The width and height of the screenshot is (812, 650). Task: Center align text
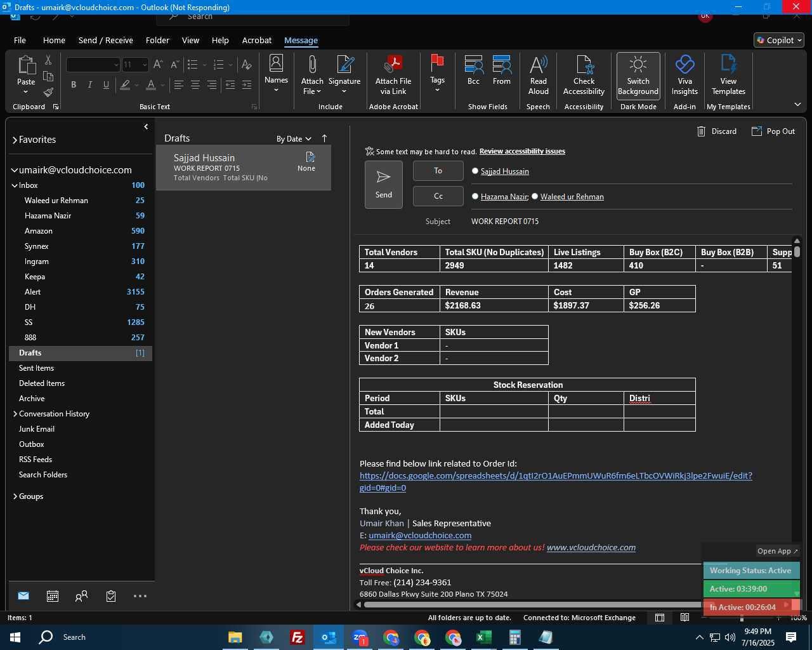point(195,84)
